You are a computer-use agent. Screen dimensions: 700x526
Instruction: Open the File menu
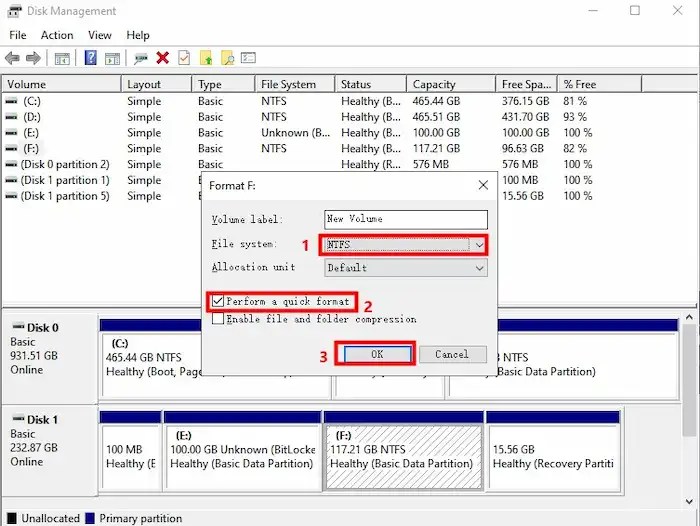click(18, 35)
